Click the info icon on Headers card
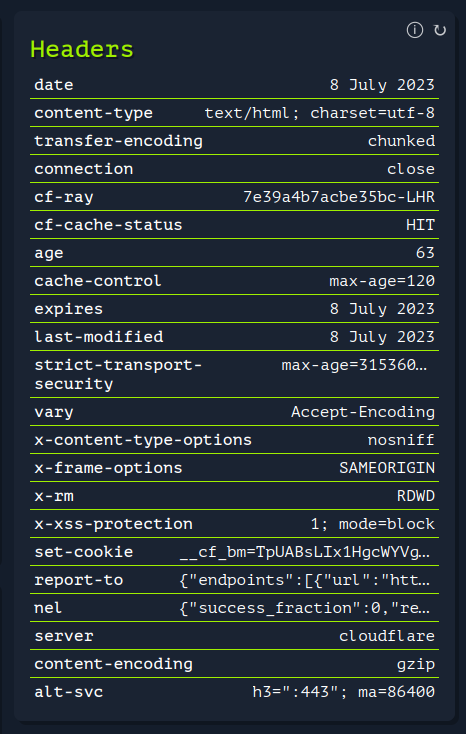466x734 pixels. coord(414,30)
